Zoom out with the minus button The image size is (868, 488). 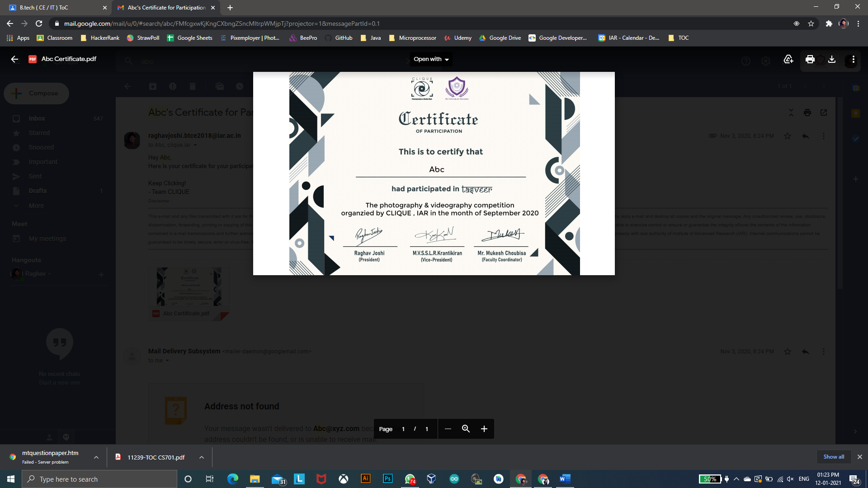(x=448, y=429)
